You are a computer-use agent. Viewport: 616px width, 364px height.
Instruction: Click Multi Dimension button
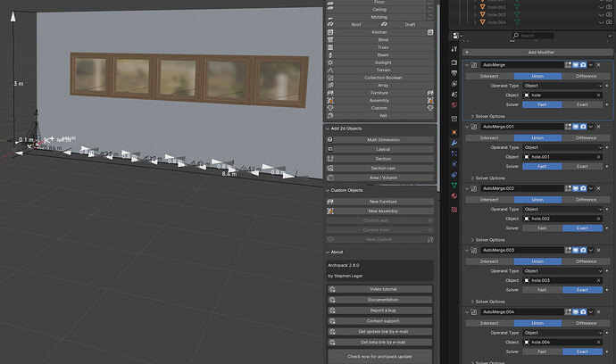[x=379, y=140]
